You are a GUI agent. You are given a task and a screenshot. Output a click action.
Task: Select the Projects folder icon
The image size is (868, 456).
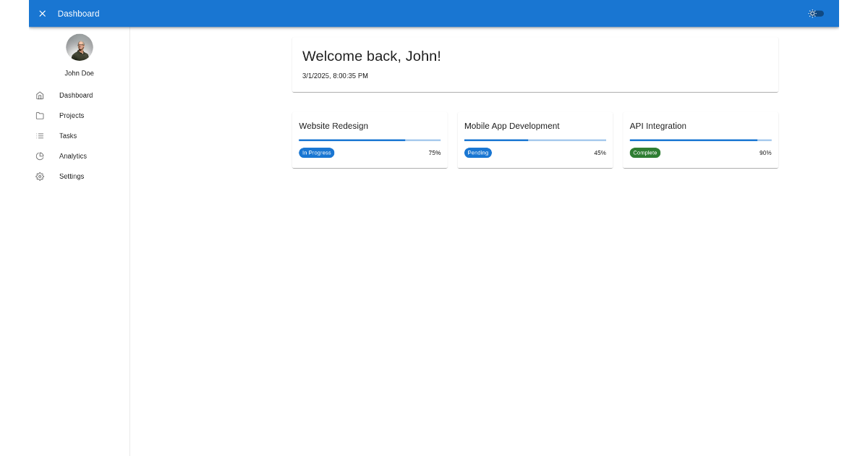click(x=40, y=115)
